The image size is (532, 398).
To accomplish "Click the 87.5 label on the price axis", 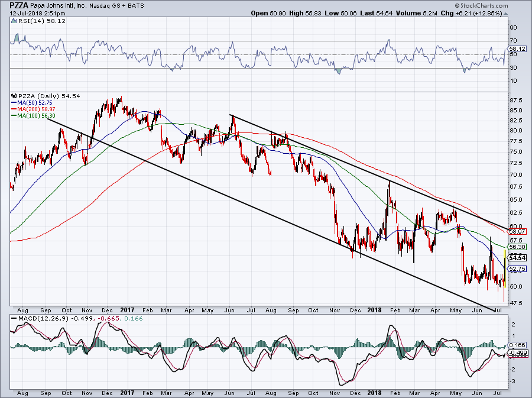I will pos(517,101).
